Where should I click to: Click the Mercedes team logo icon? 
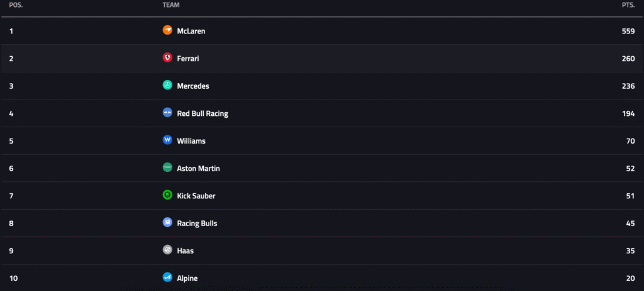point(167,85)
